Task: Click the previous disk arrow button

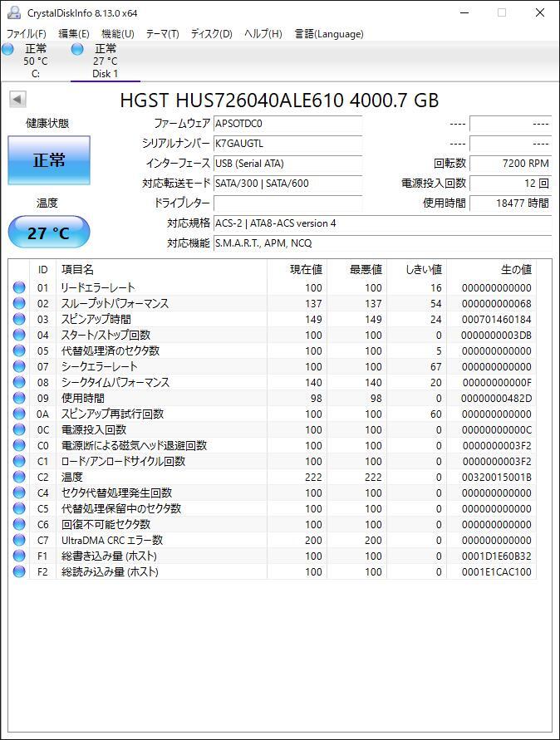Action: click(17, 99)
